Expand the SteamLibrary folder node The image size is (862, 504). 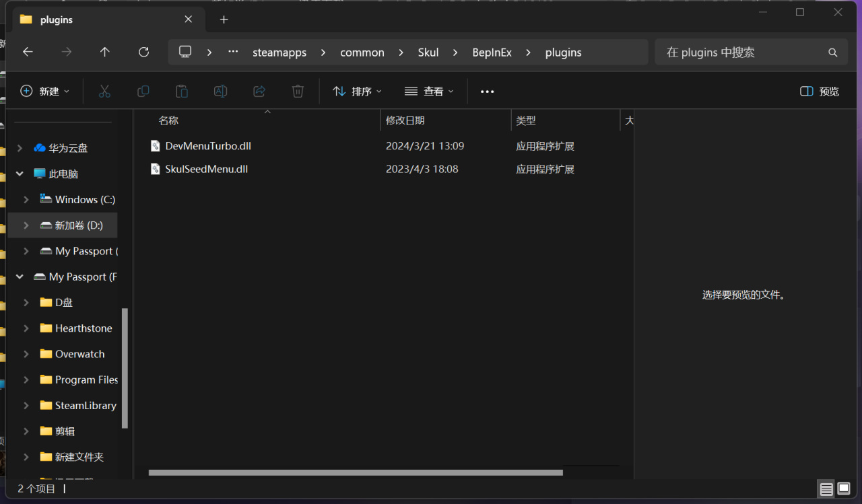click(26, 406)
